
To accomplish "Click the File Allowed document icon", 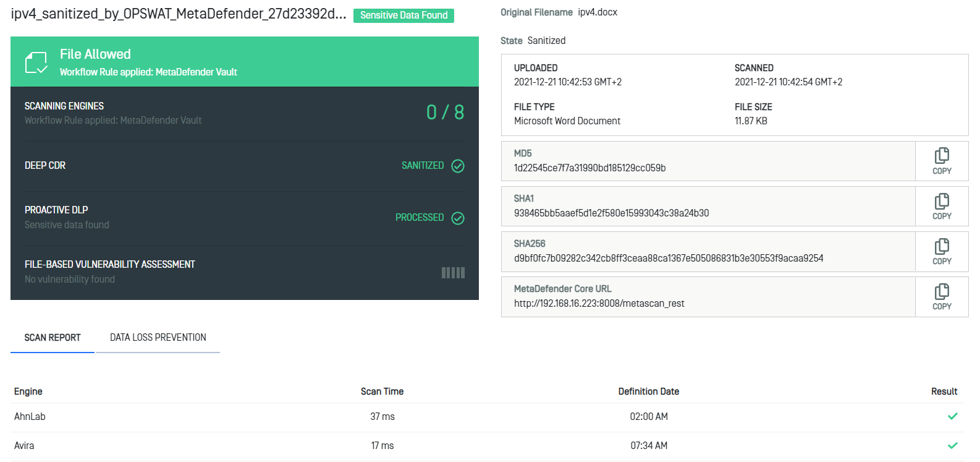I will 36,62.
